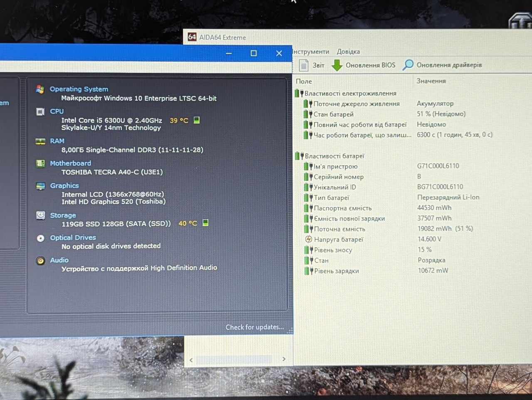Select the Рівень зносу battery wear row
The image size is (532, 400).
click(412, 250)
